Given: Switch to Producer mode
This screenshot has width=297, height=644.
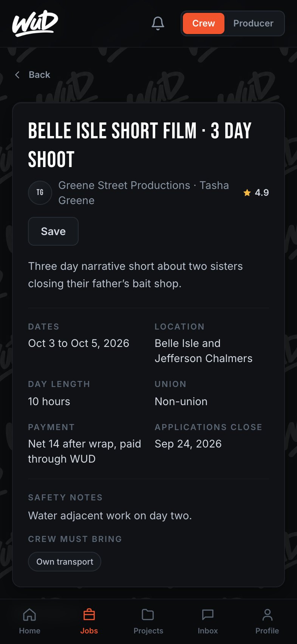Looking at the screenshot, I should (x=253, y=23).
